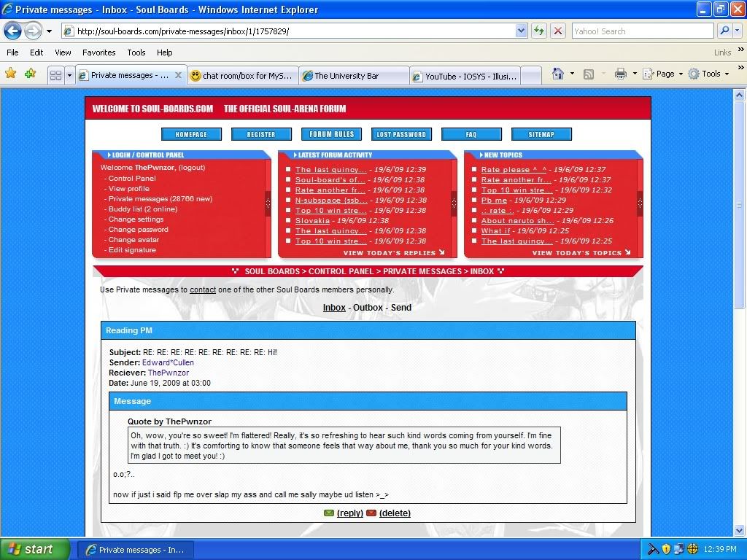This screenshot has width=747, height=560.
Task: Click the browser Back arrow button
Action: [13, 31]
